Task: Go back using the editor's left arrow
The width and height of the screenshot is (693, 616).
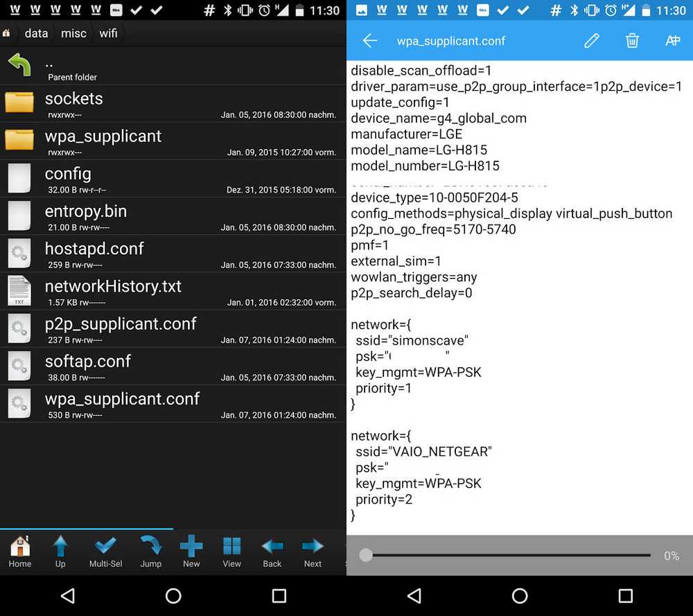Action: tap(370, 41)
